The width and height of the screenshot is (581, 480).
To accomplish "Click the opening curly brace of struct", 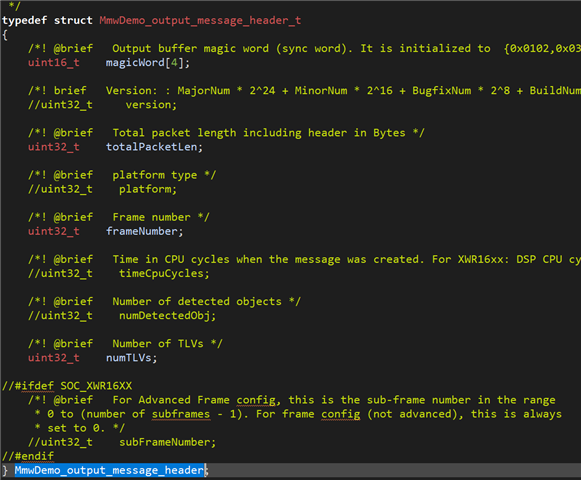I will pyautogui.click(x=5, y=35).
